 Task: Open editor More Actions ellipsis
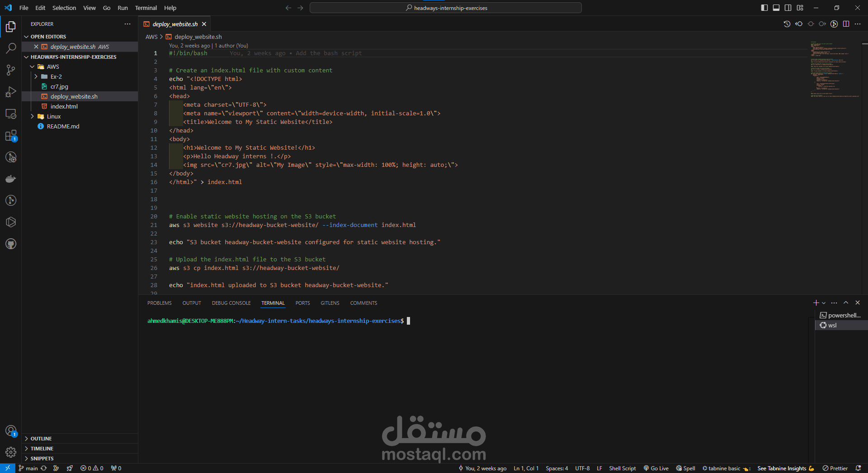click(858, 24)
